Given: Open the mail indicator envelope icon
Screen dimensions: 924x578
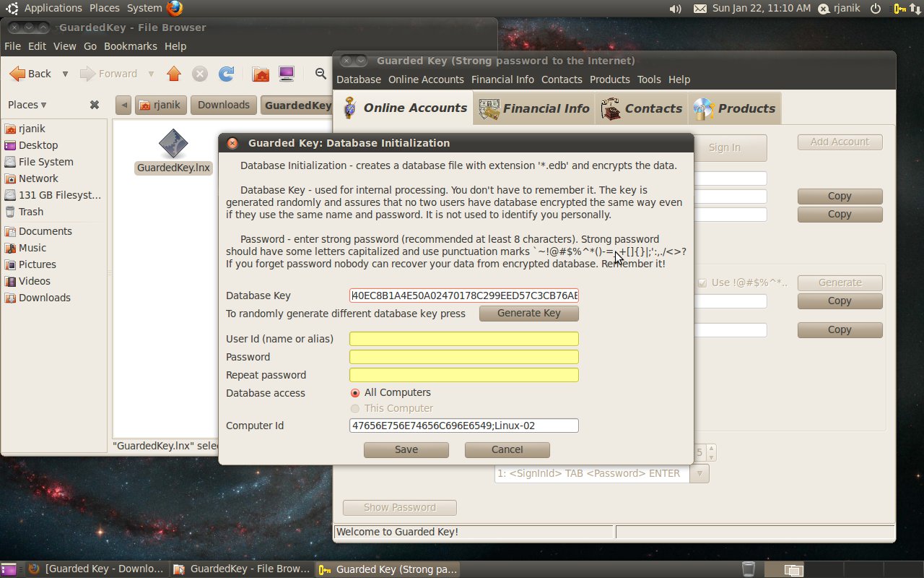Looking at the screenshot, I should click(x=699, y=9).
